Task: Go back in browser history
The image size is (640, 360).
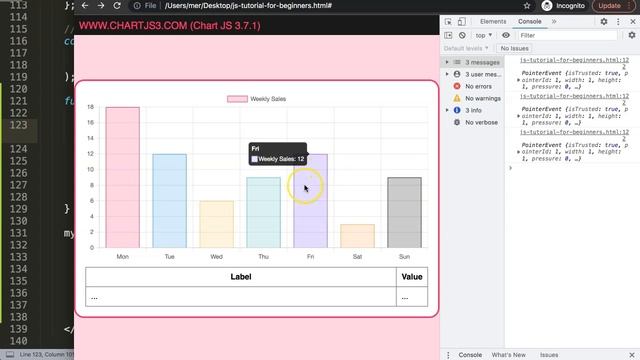Action: pos(85,6)
